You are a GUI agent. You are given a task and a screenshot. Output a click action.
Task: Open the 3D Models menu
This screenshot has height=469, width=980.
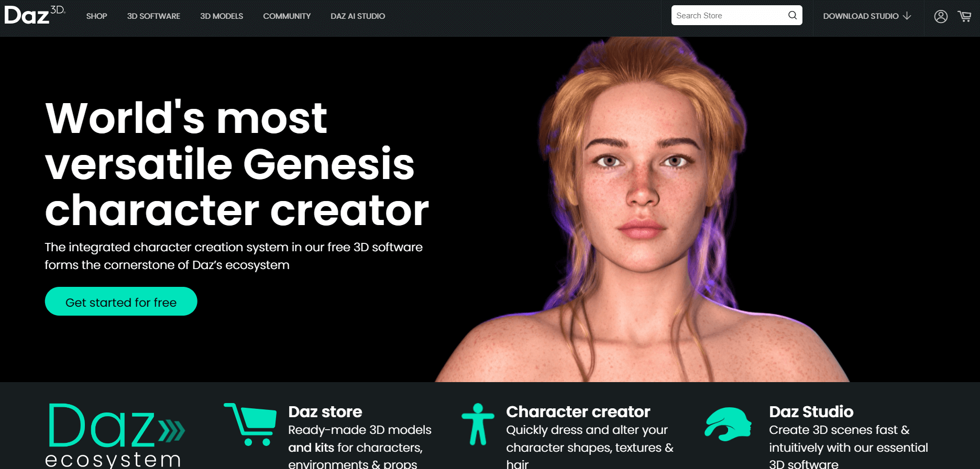222,16
